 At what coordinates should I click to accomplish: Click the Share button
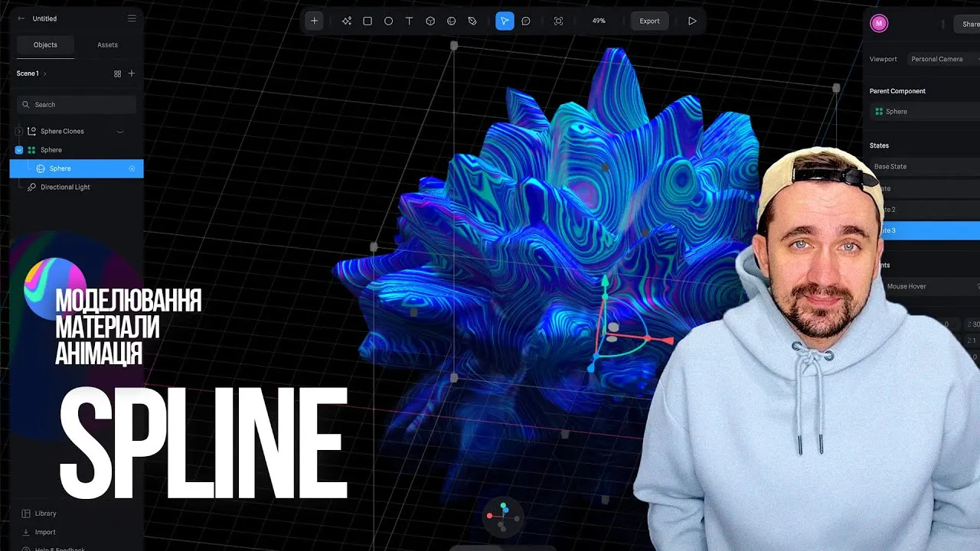(969, 24)
